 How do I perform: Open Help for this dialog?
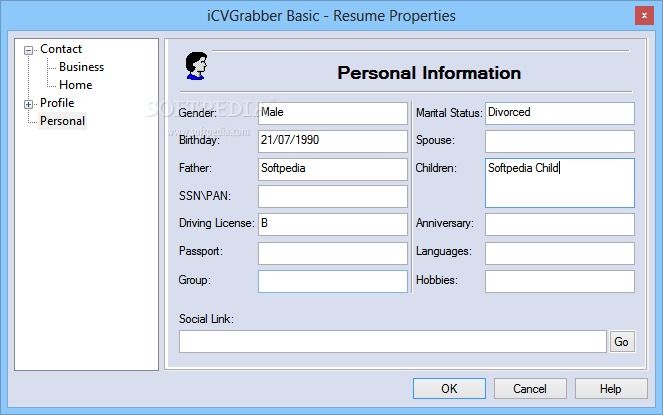611,388
